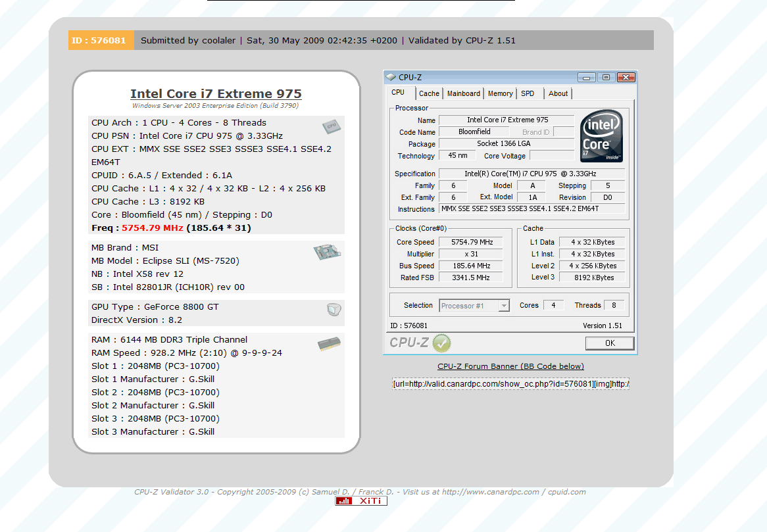Click the Level 3 value 8192 KBytes
The width and height of the screenshot is (767, 532).
point(593,278)
